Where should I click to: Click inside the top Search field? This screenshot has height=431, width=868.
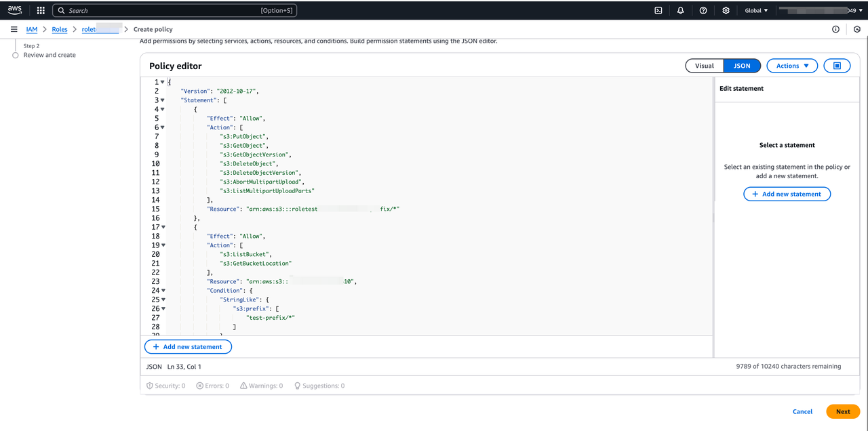tap(163, 10)
